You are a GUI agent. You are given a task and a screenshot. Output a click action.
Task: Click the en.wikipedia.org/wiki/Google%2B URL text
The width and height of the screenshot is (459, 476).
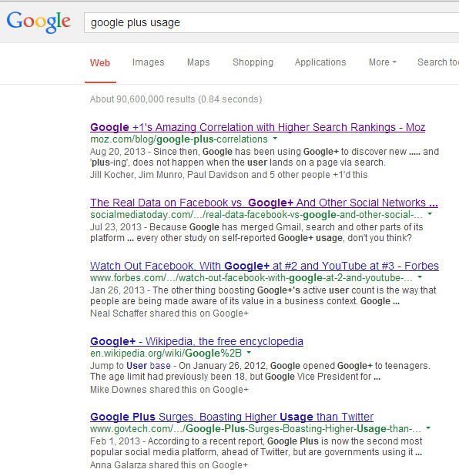point(166,354)
